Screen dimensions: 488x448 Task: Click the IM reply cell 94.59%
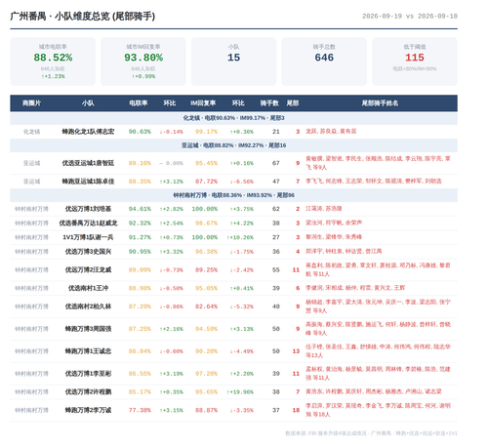pos(206,329)
